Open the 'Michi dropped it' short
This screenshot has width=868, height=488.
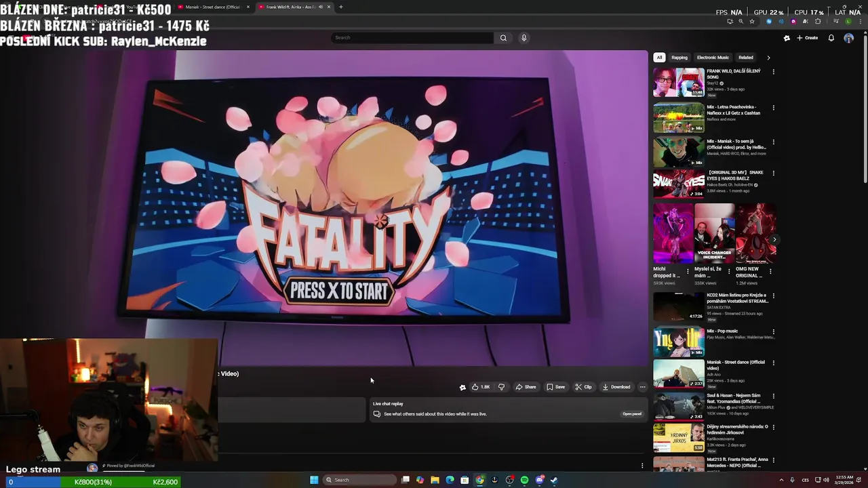(673, 234)
